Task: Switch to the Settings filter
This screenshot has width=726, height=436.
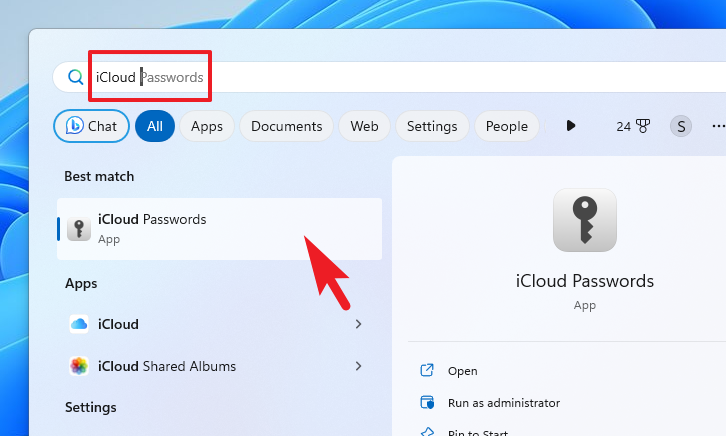Action: pos(432,126)
